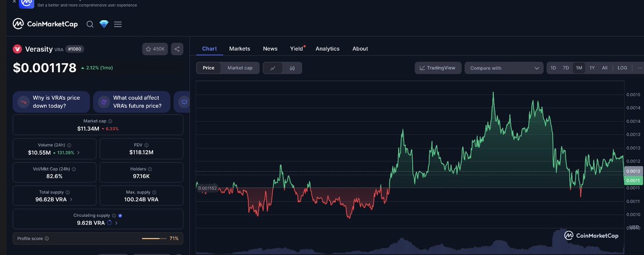The width and height of the screenshot is (644, 255).
Task: Click the share icon button
Action: pos(178,49)
